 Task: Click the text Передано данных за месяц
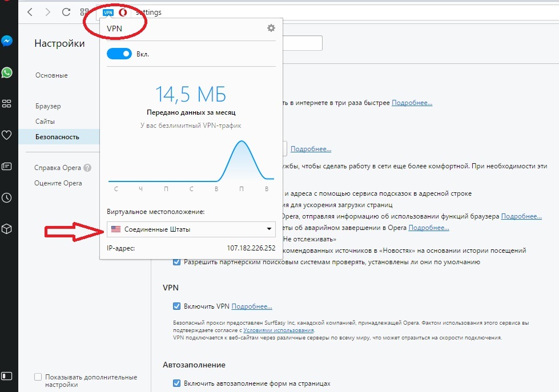[x=191, y=112]
